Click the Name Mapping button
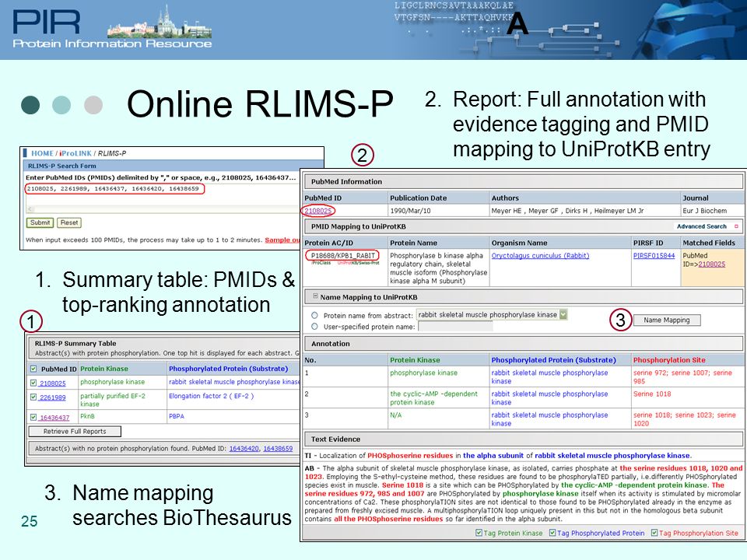747x560 pixels. point(667,320)
